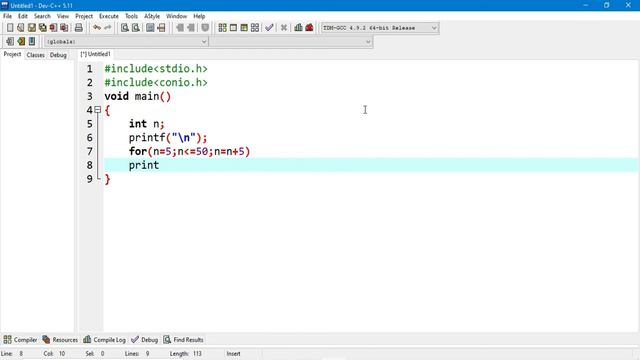Open the Tools menu
Screen dimensions: 640x360
[x=131, y=16]
